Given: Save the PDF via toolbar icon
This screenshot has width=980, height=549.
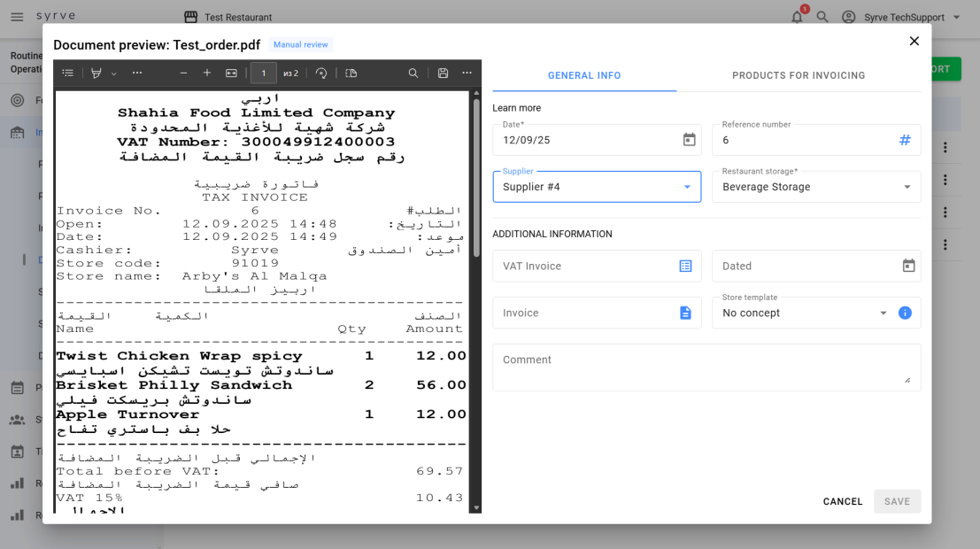Looking at the screenshot, I should [x=444, y=73].
